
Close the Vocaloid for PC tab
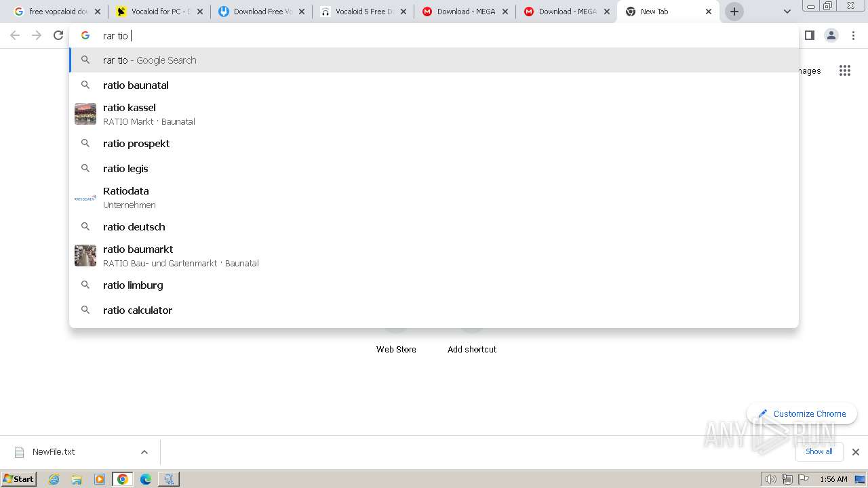click(x=200, y=12)
